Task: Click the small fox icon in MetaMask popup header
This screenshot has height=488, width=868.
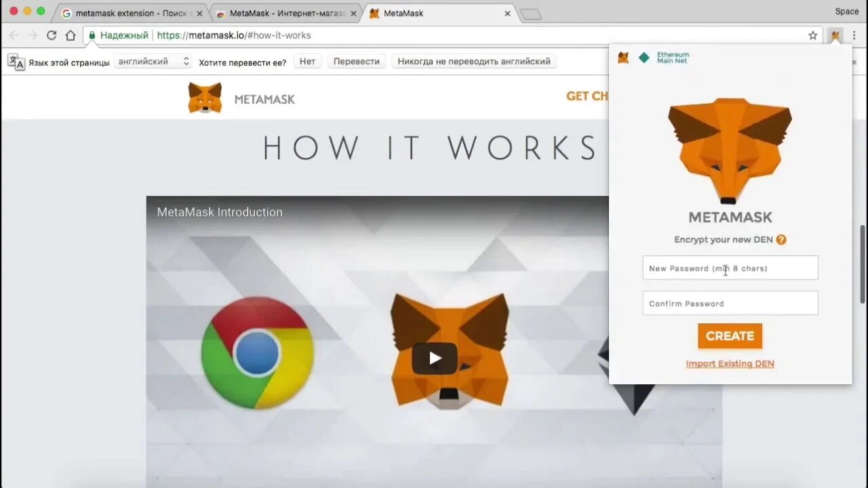Action: pyautogui.click(x=623, y=58)
